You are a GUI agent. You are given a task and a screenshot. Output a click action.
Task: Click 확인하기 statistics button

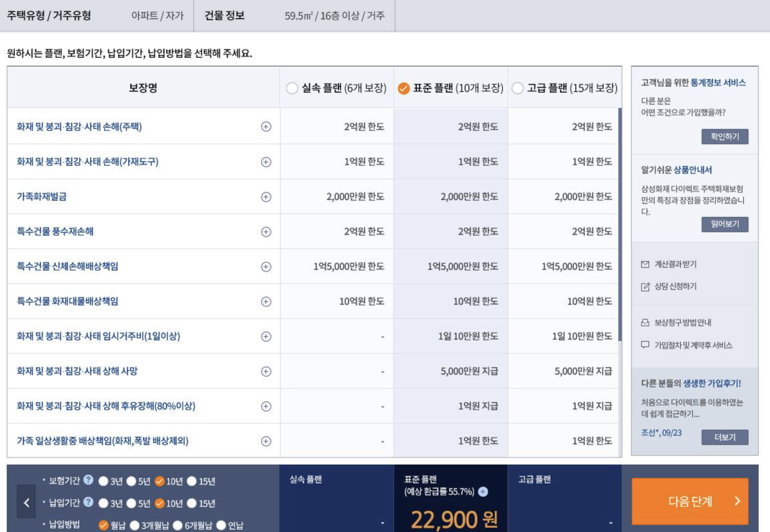724,137
